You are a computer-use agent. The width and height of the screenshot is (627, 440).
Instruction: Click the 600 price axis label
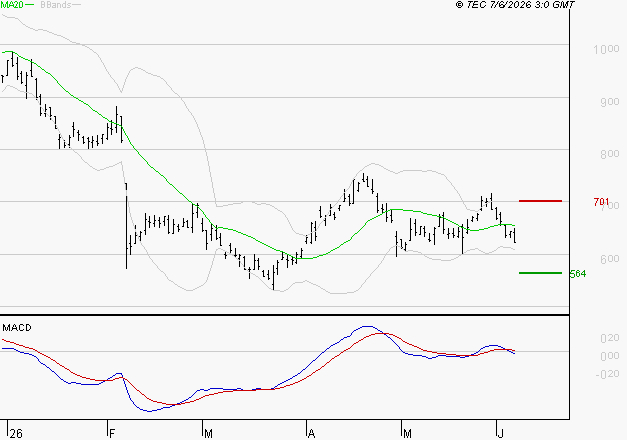(610, 259)
